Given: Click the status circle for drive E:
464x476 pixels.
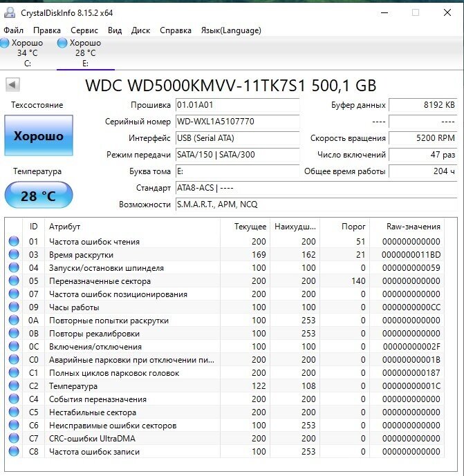Looking at the screenshot, I should 62,43.
